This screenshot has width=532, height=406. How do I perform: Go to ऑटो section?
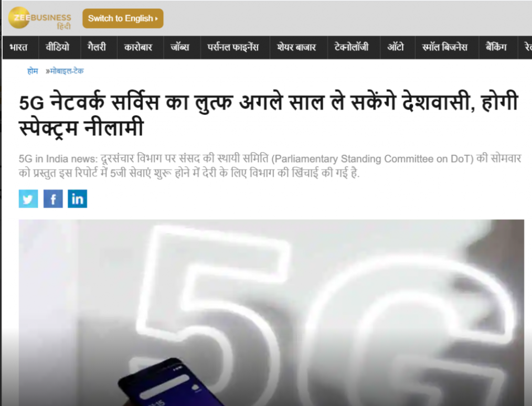pos(396,47)
